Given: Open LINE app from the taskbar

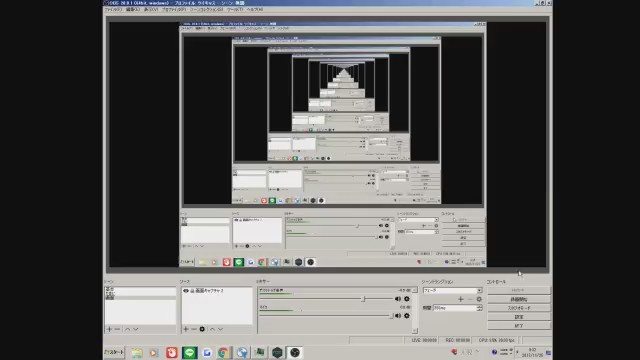Looking at the screenshot, I should tap(189, 352).
